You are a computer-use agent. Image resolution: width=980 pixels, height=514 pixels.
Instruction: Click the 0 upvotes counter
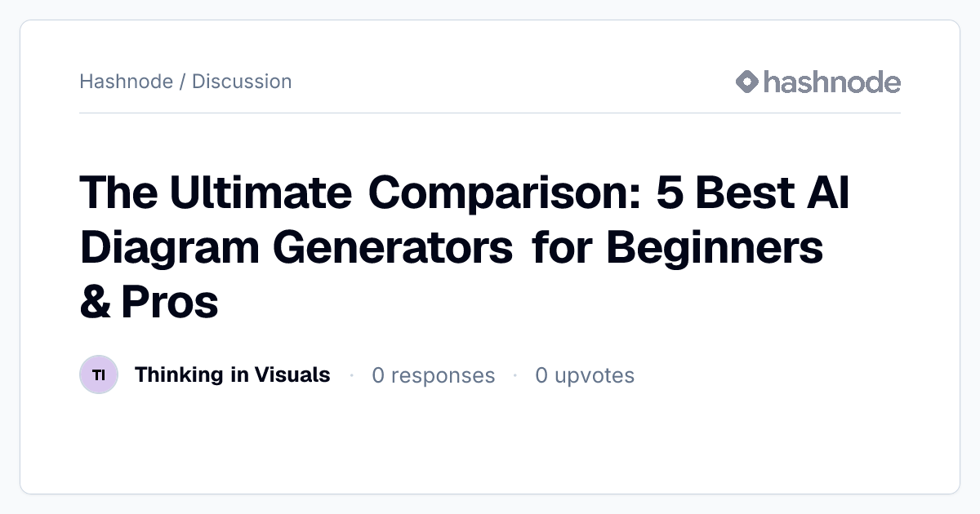[x=585, y=375]
